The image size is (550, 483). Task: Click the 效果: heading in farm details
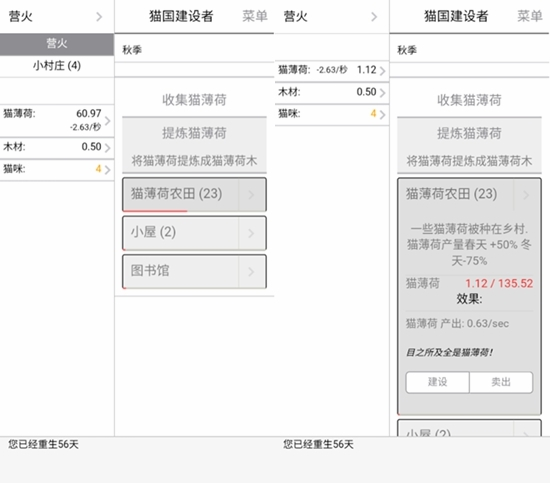click(x=469, y=299)
